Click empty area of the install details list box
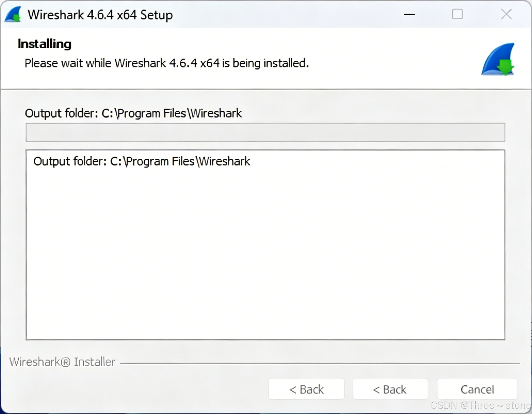The height and width of the screenshot is (414, 532). pyautogui.click(x=265, y=256)
